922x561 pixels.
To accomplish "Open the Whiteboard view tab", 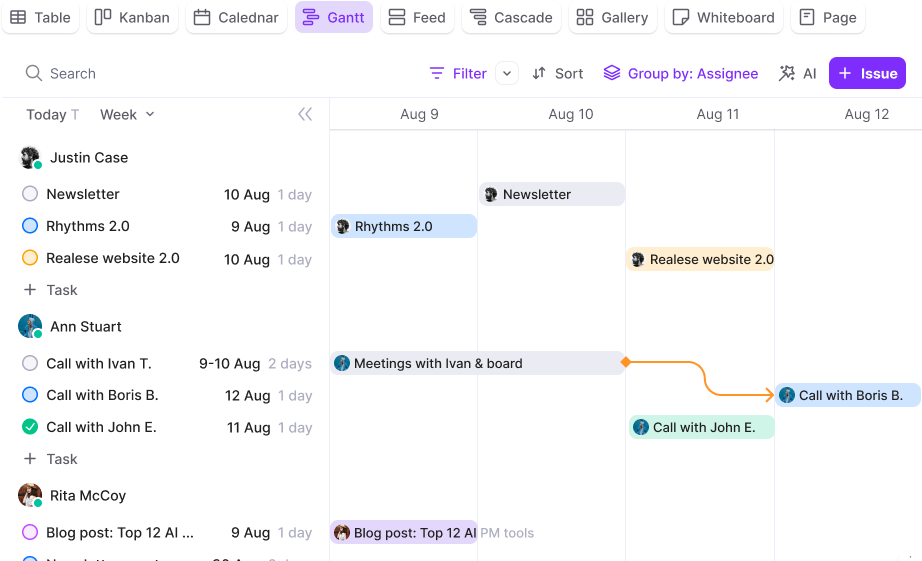I will point(724,17).
